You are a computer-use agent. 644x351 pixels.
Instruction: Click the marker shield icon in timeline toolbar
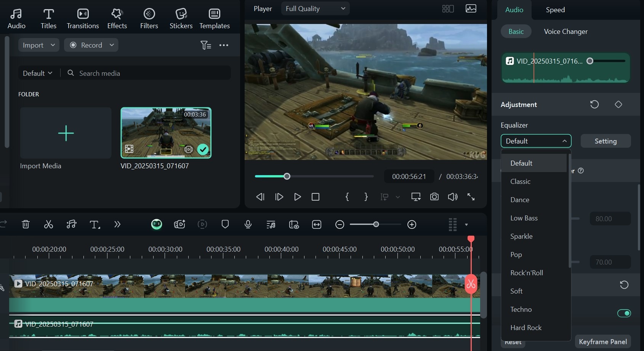pyautogui.click(x=225, y=224)
